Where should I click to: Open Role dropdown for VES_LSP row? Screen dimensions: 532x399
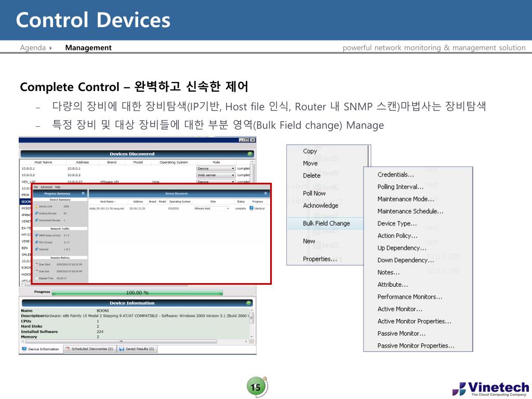tap(216, 181)
